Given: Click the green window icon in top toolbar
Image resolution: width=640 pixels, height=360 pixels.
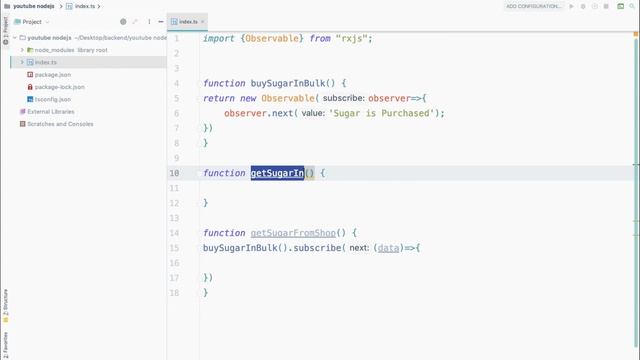Looking at the screenshot, I should click(x=620, y=6).
